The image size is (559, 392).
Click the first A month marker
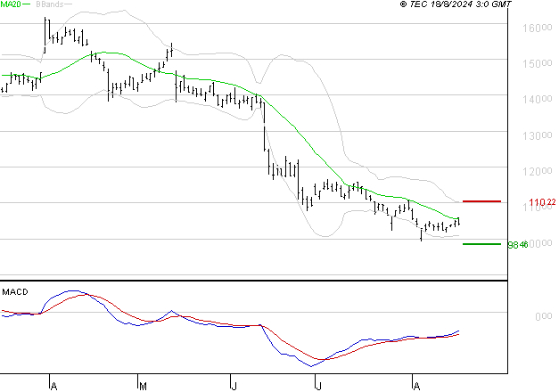(x=53, y=386)
